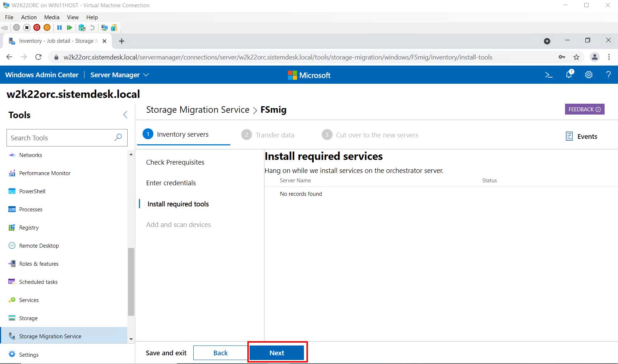Open the Media menu
The width and height of the screenshot is (618, 364).
pos(51,17)
